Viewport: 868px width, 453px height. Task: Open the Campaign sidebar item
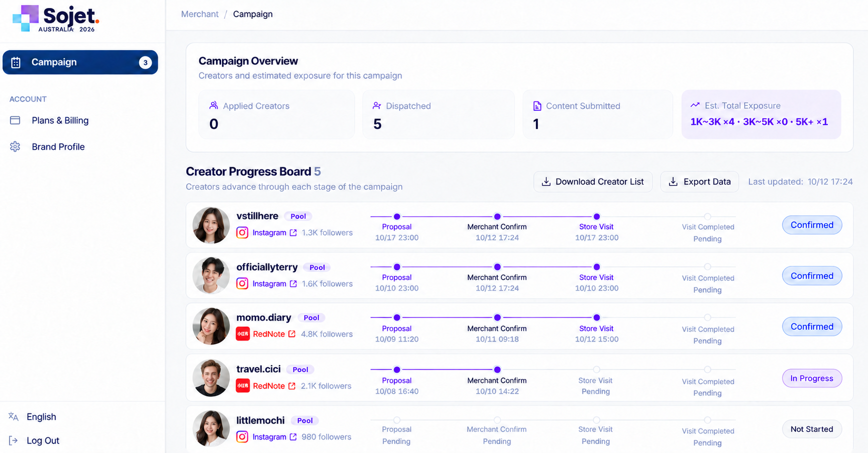pos(80,62)
